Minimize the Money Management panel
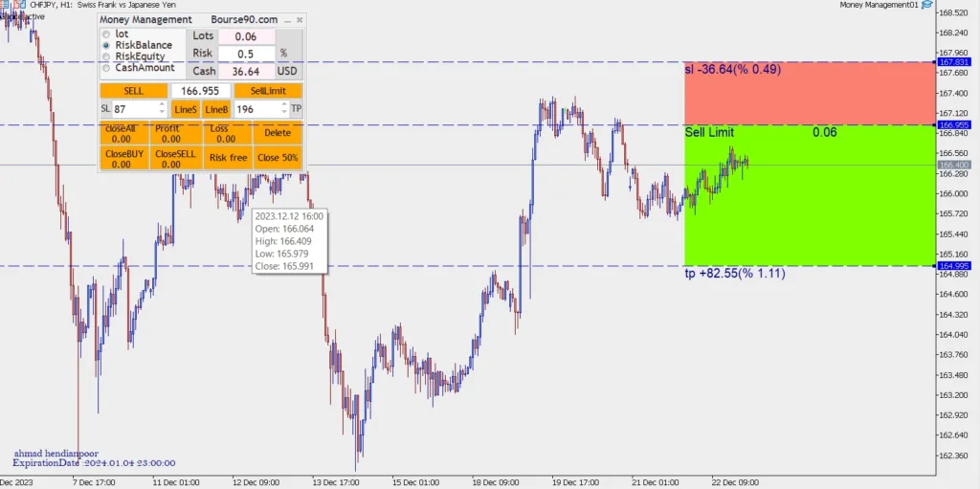This screenshot has width=980, height=489. tap(288, 20)
